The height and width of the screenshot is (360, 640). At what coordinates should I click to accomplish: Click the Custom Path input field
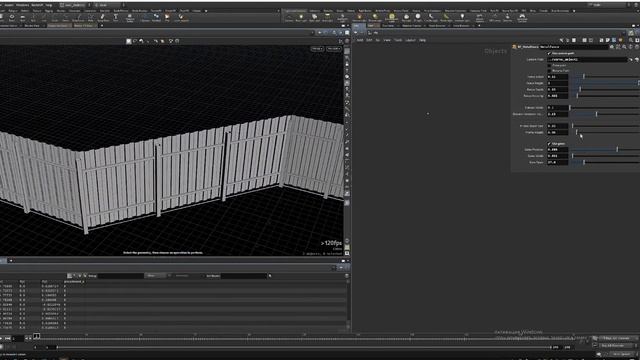pyautogui.click(x=587, y=60)
